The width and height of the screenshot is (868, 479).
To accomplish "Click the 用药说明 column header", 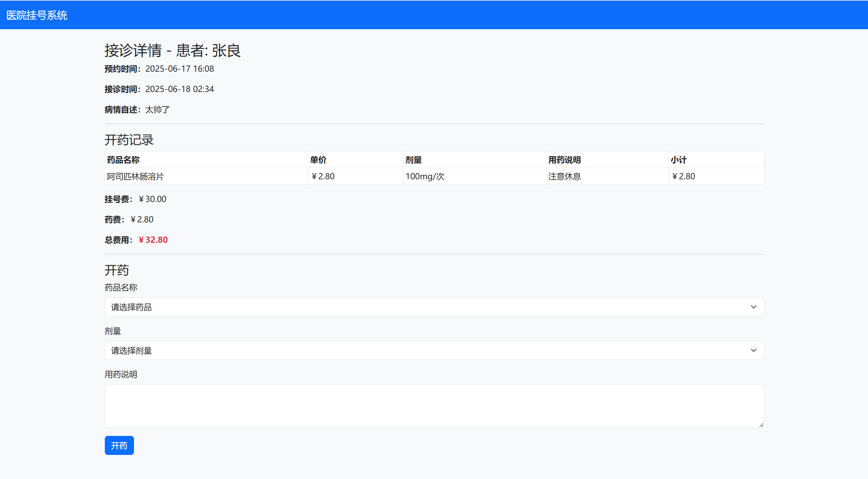I will pyautogui.click(x=564, y=160).
